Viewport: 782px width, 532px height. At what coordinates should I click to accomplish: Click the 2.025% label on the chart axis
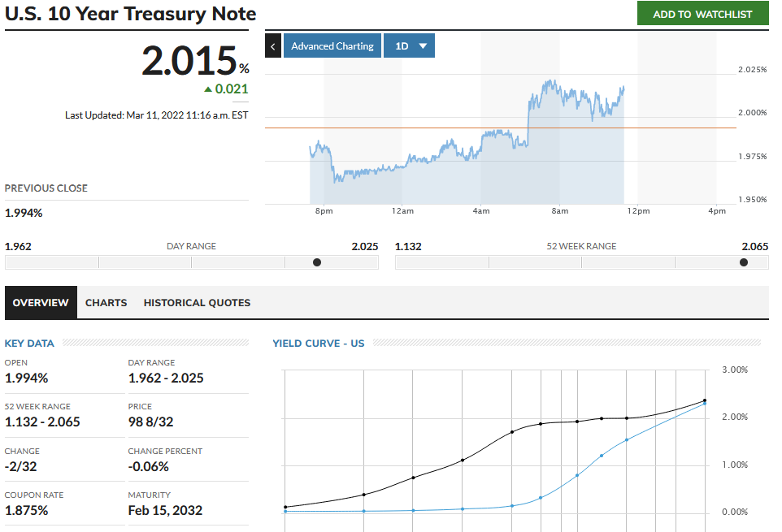(x=752, y=70)
